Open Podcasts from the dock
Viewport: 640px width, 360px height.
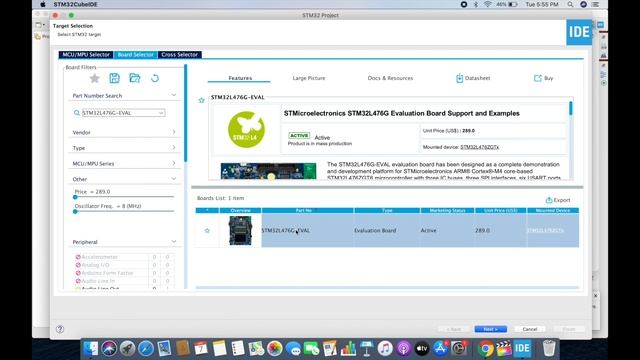point(403,349)
